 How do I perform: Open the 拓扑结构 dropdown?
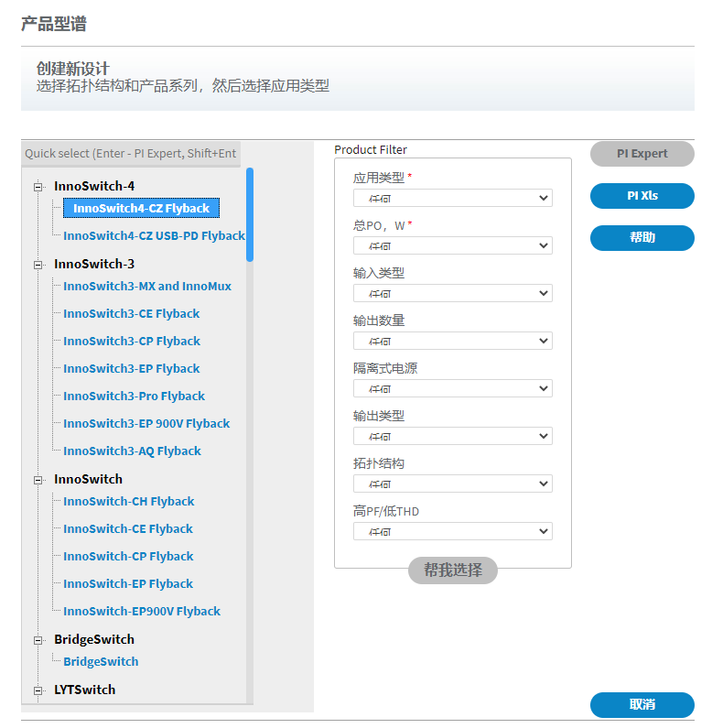coord(452,484)
